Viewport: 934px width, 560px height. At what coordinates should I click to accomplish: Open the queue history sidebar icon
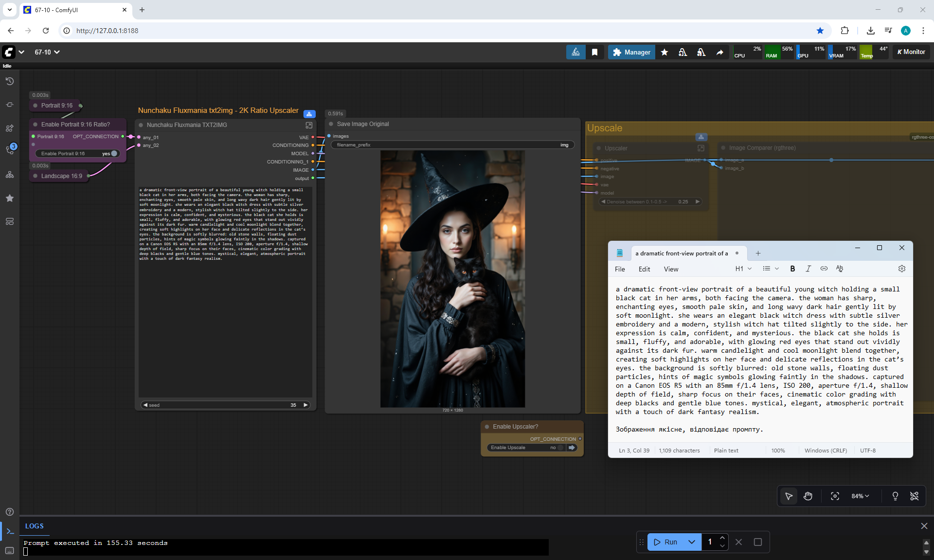click(x=10, y=81)
